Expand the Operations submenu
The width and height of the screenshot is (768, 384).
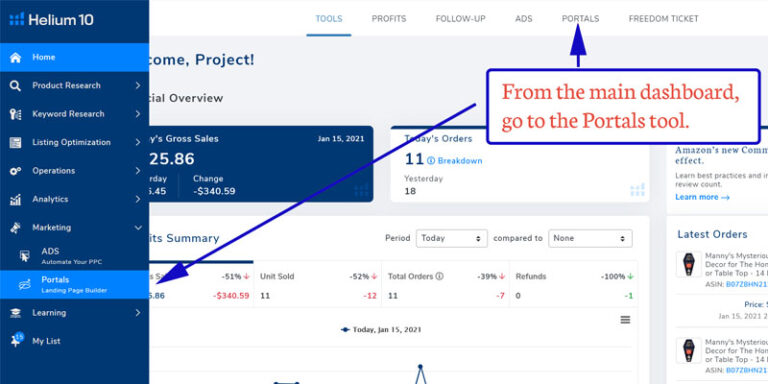[138, 171]
